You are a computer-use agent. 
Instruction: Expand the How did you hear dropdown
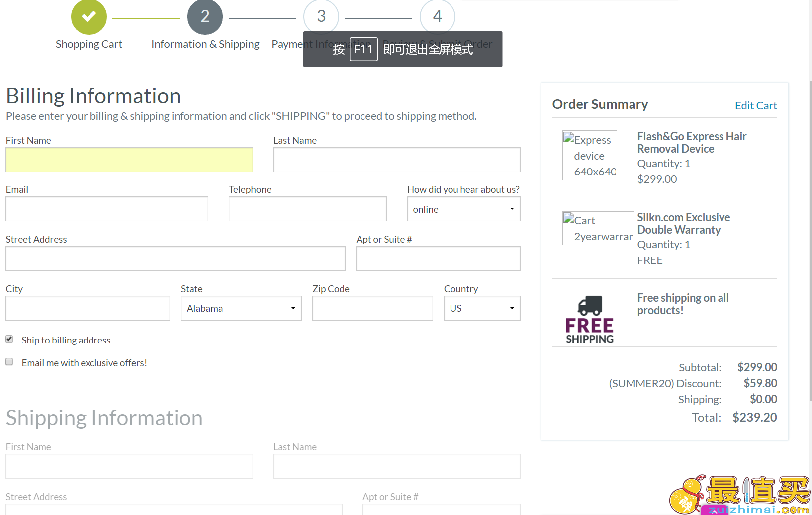pyautogui.click(x=464, y=209)
